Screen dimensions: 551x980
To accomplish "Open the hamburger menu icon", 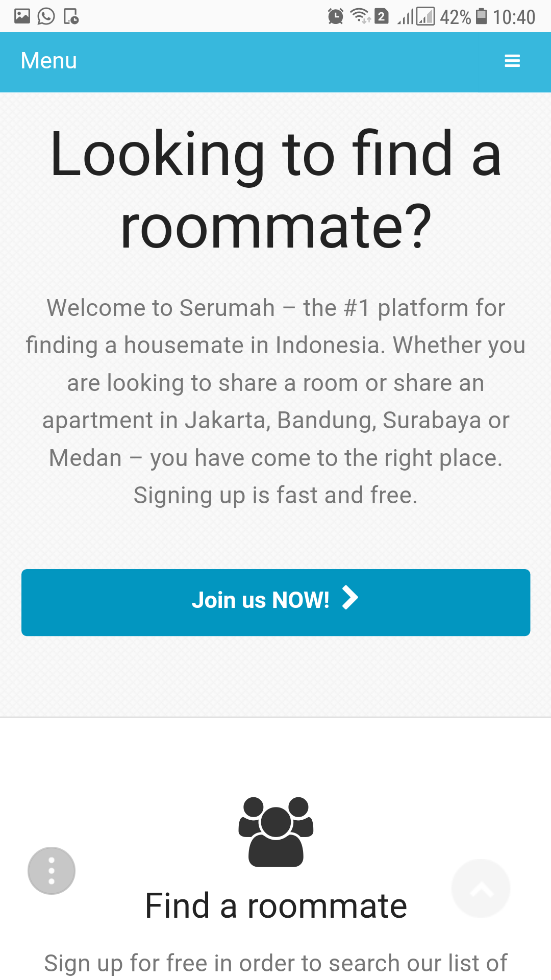I will click(512, 61).
